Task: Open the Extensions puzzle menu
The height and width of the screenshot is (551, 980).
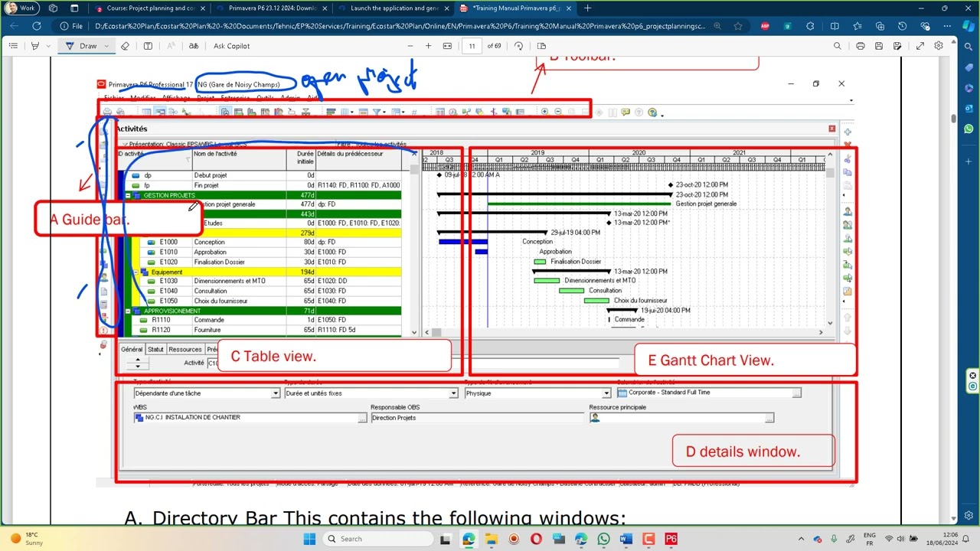Action: click(810, 25)
